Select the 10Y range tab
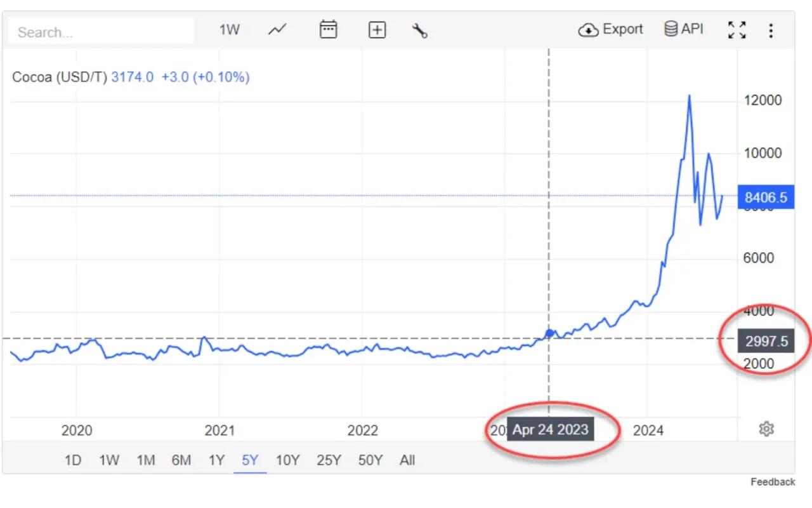The height and width of the screenshot is (508, 812). pyautogui.click(x=287, y=460)
